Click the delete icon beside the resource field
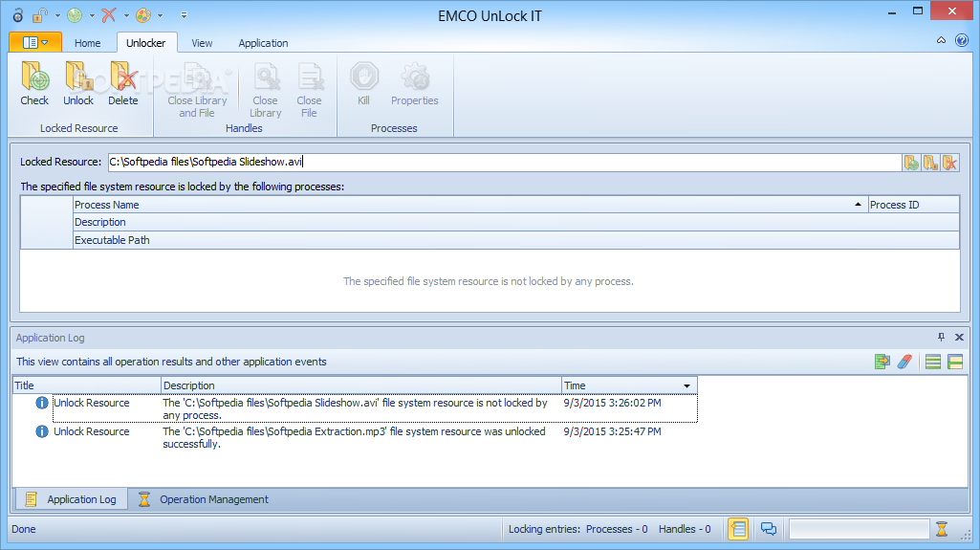The width and height of the screenshot is (980, 550). pyautogui.click(x=950, y=163)
